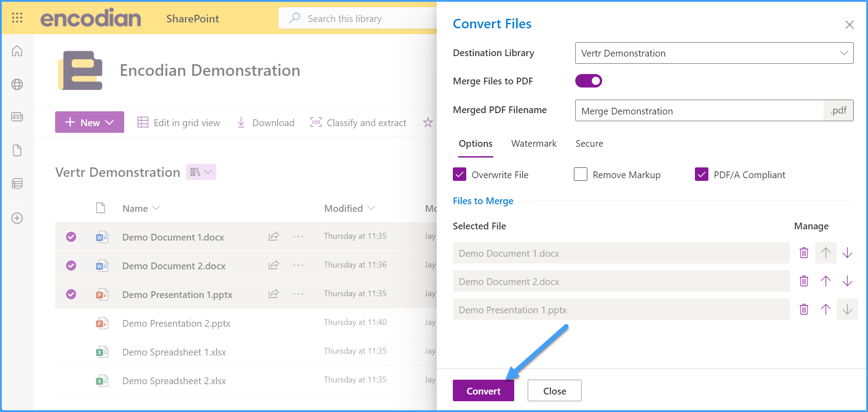Delete Demo Presentation 1.pptx from merge list
The width and height of the screenshot is (868, 412).
tap(804, 309)
